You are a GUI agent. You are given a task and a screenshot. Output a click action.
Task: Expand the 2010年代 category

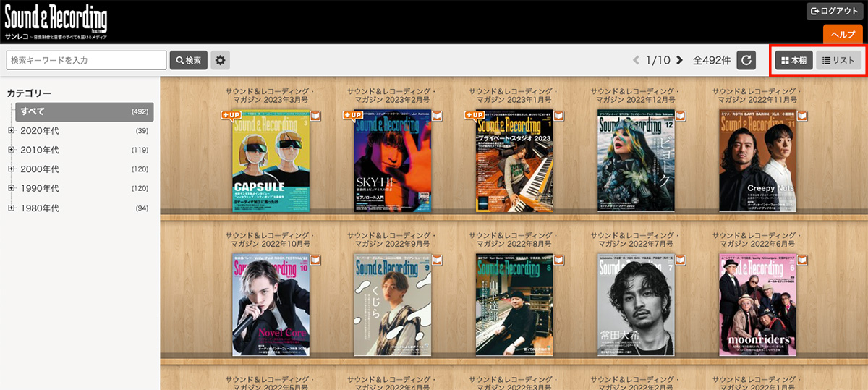coord(11,150)
